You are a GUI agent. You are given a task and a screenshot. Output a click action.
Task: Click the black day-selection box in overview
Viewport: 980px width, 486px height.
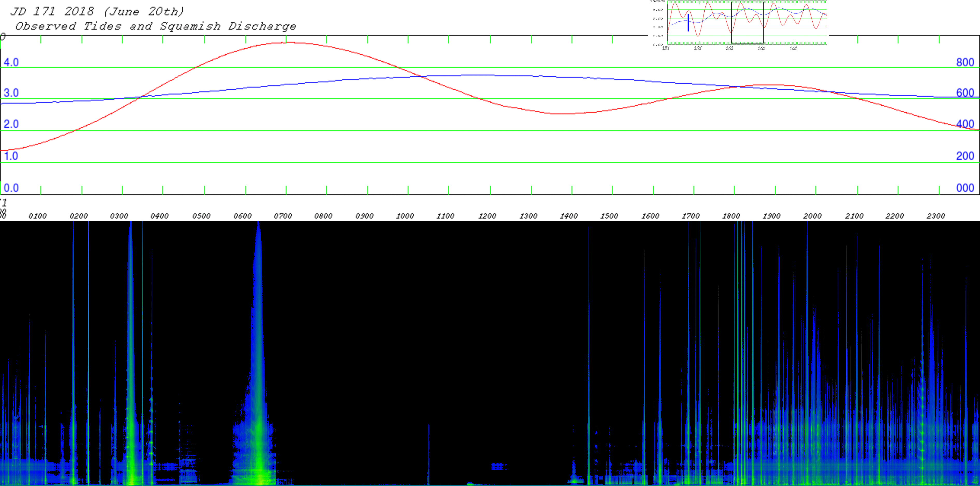747,23
